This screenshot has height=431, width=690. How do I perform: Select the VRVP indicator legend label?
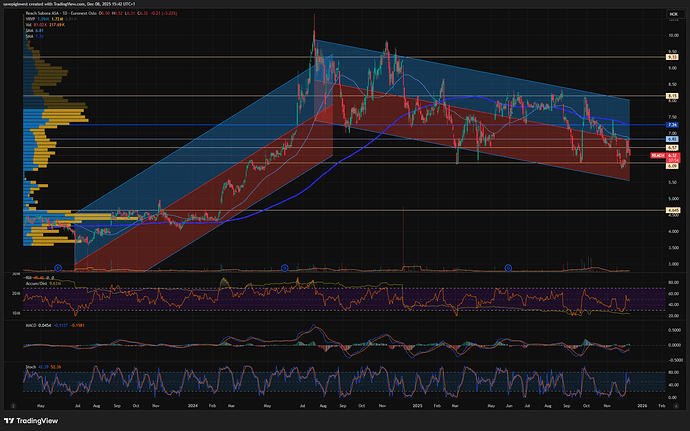[x=30, y=20]
